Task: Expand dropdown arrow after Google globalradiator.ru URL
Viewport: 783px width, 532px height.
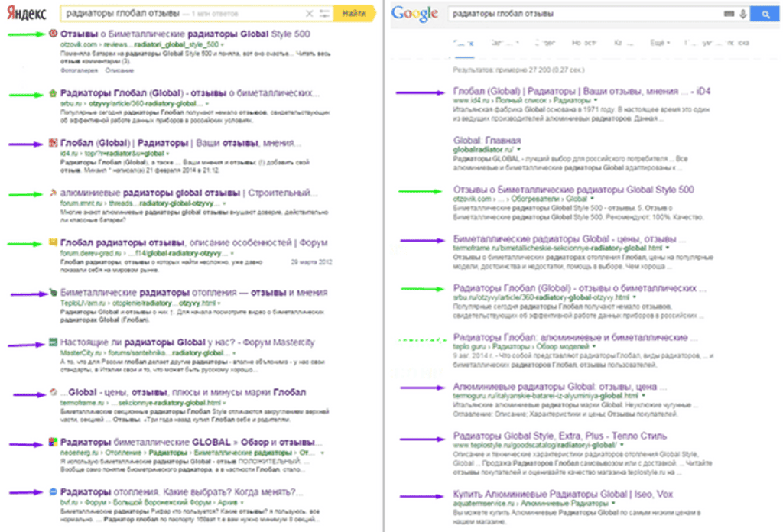Action: 519,150
